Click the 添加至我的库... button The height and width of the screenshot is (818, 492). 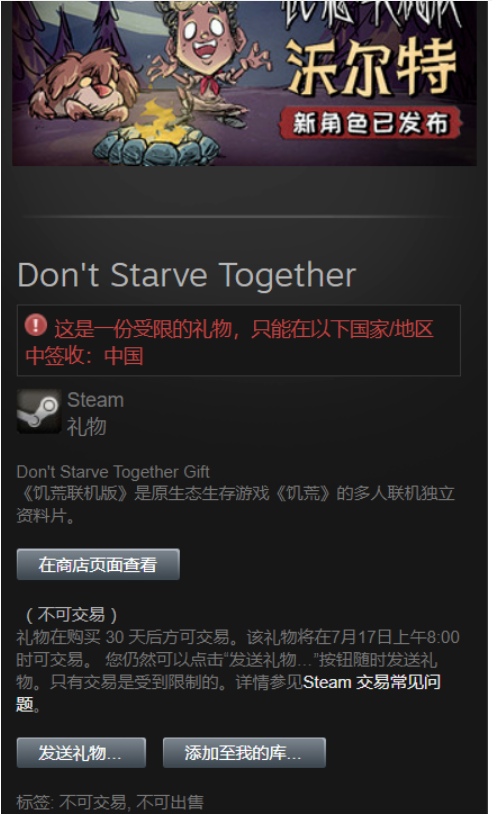(244, 753)
